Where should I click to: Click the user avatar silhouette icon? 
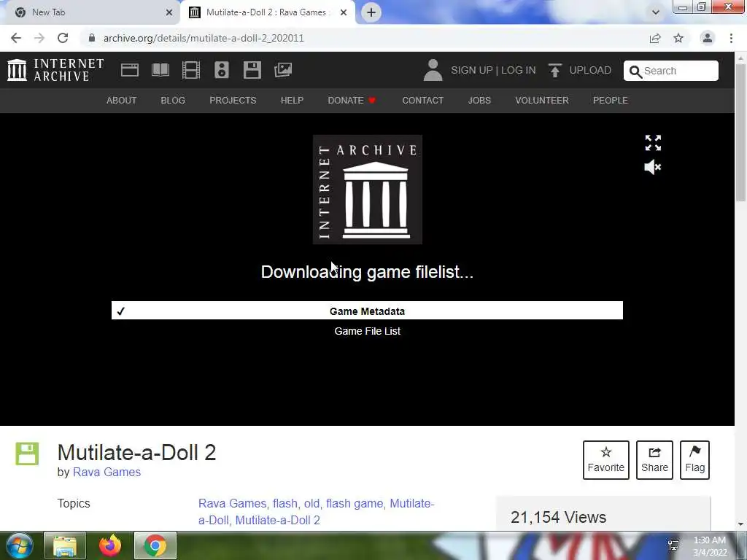(x=433, y=70)
